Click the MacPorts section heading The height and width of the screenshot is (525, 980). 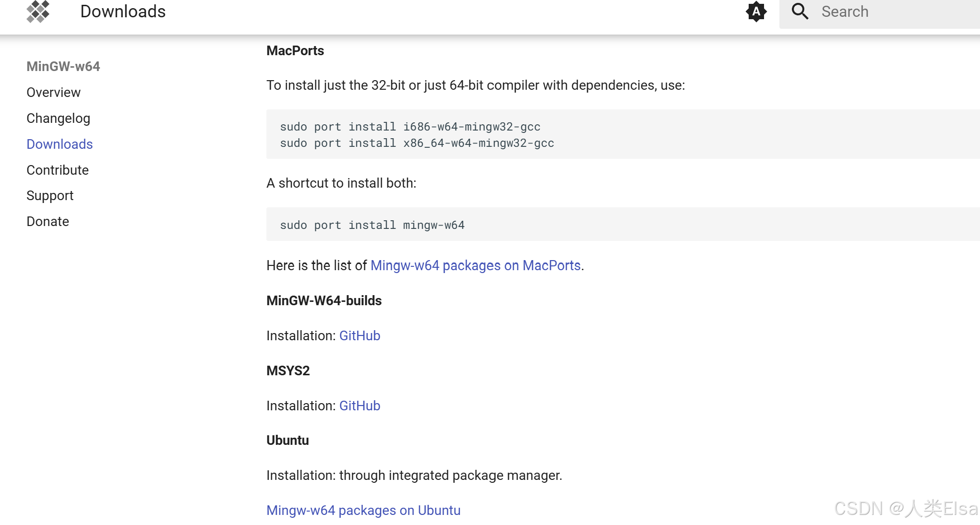point(295,50)
